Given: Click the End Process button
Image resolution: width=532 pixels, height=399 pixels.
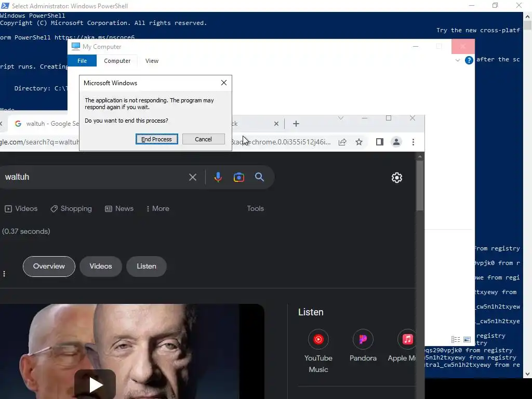Looking at the screenshot, I should (156, 139).
